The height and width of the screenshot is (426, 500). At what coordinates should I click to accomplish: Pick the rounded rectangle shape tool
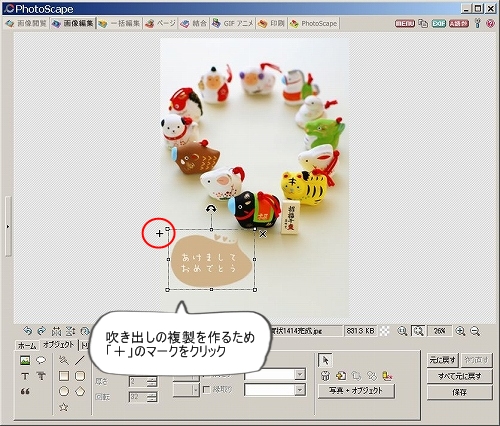80,376
